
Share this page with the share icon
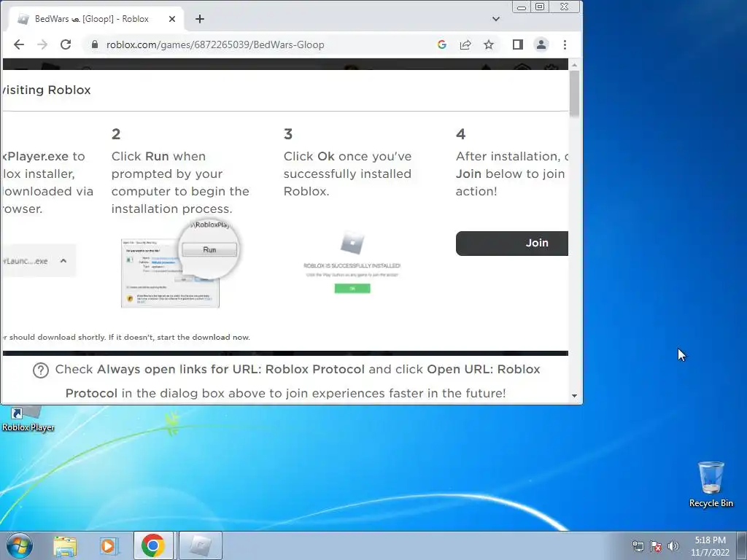pyautogui.click(x=465, y=44)
